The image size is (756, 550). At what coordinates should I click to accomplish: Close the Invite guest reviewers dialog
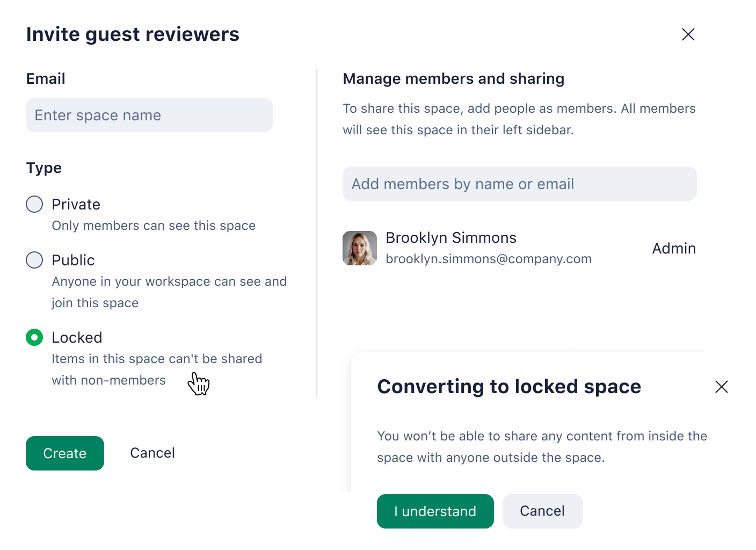click(x=688, y=34)
